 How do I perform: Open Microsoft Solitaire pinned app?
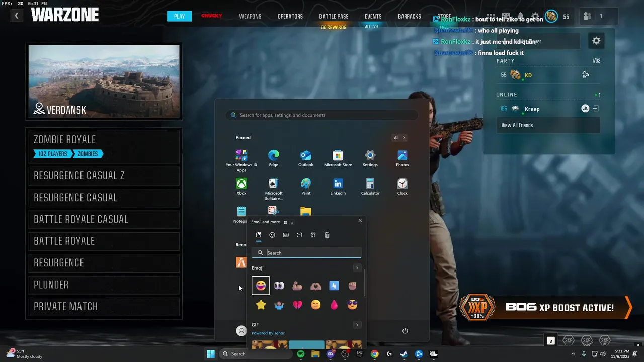274,189
